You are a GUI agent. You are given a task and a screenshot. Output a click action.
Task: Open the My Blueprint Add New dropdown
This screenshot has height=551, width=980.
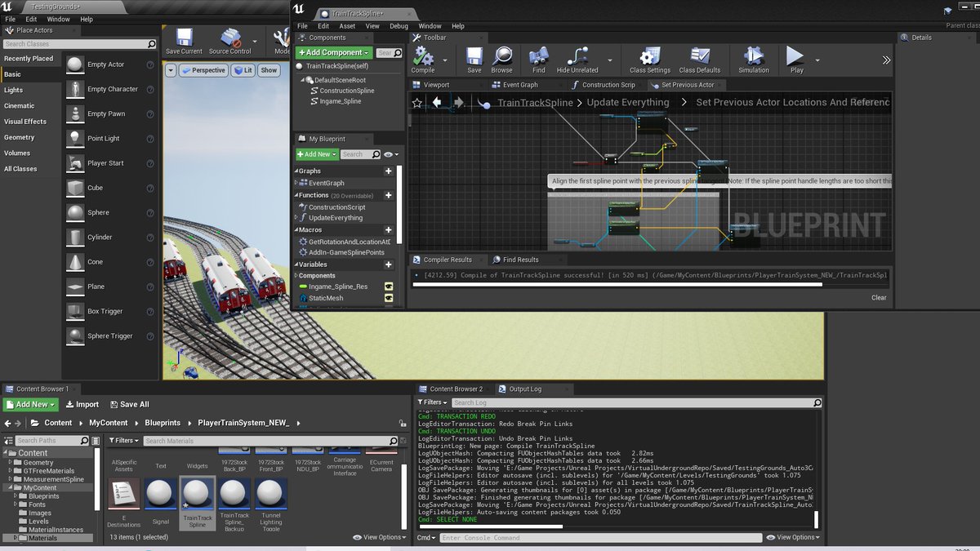point(316,153)
